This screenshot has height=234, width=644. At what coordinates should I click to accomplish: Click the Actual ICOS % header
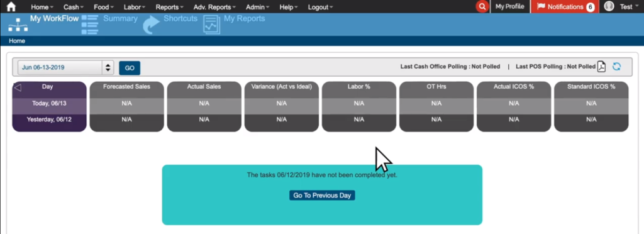(514, 87)
